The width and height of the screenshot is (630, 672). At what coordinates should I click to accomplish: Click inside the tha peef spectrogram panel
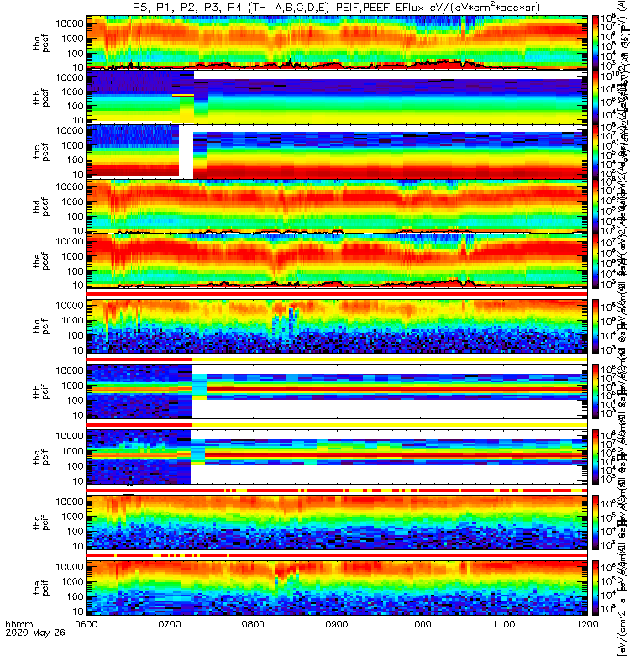click(x=337, y=43)
